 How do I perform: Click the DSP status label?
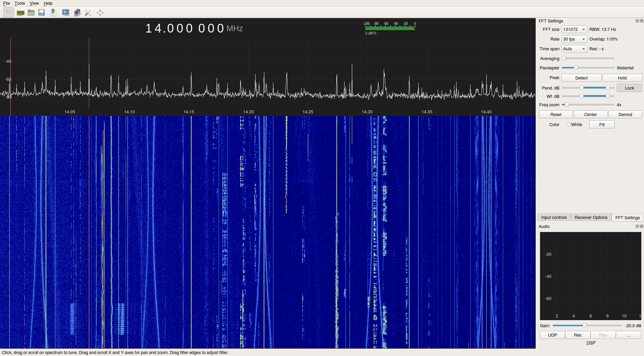point(591,343)
